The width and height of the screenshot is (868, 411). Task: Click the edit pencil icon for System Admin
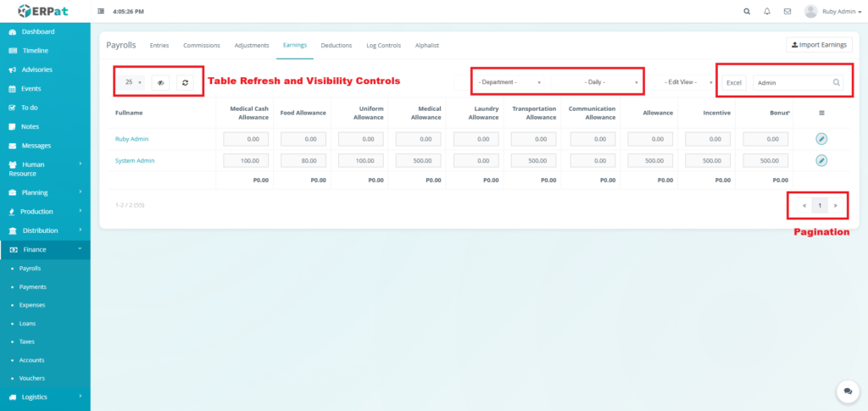[x=821, y=160]
